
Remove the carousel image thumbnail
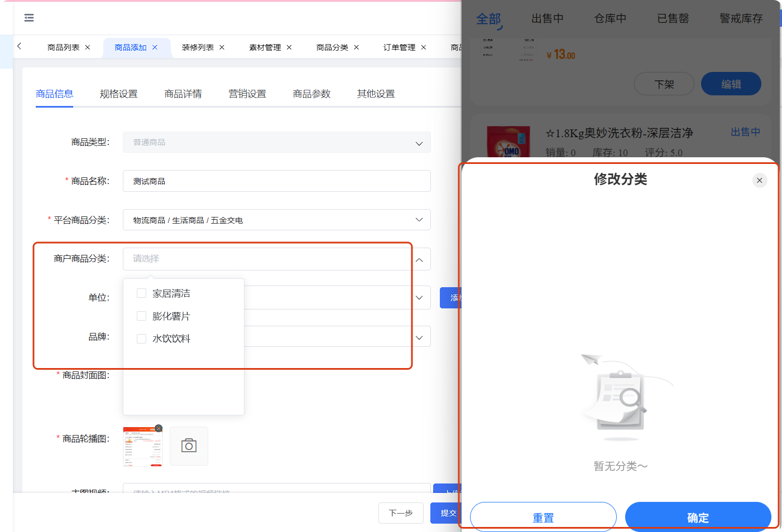(x=159, y=428)
